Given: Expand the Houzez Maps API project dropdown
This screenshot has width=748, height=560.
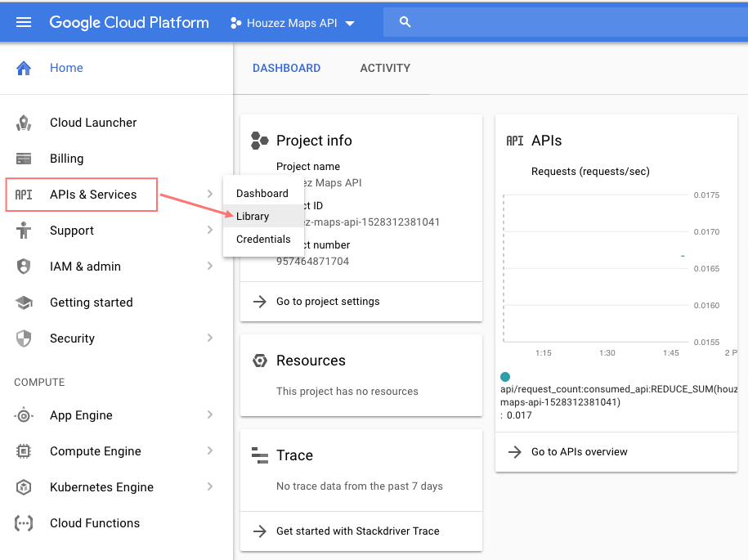Looking at the screenshot, I should [350, 23].
